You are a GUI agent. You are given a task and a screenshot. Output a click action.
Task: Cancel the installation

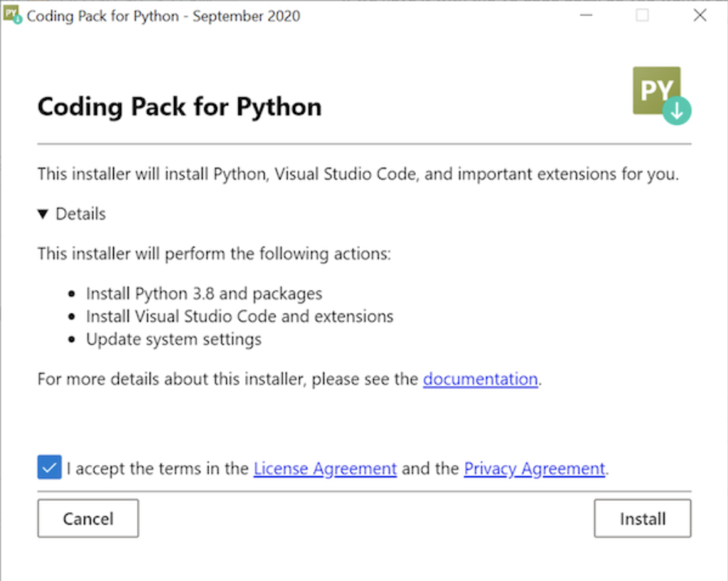click(87, 518)
